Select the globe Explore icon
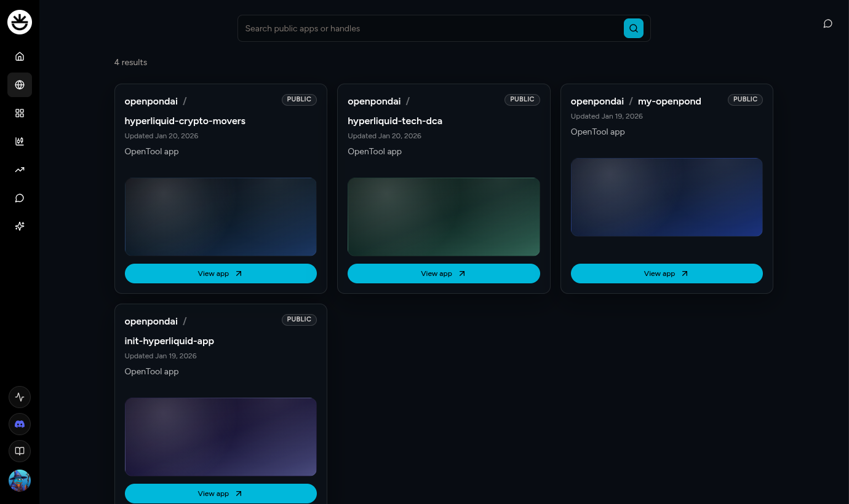The image size is (849, 504). (x=20, y=85)
